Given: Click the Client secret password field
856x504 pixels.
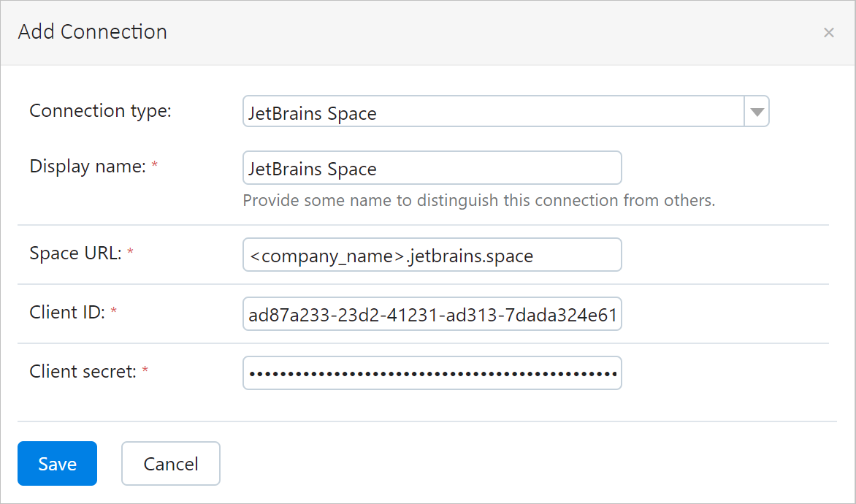Looking at the screenshot, I should [432, 373].
